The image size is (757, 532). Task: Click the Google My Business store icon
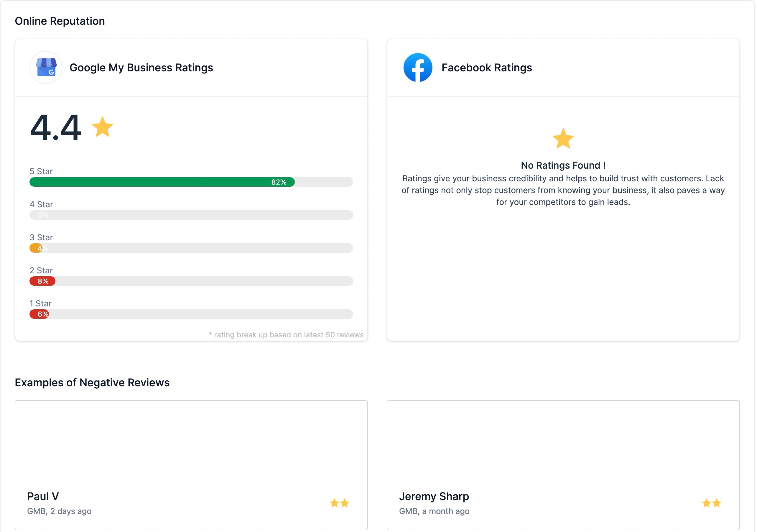(x=46, y=67)
